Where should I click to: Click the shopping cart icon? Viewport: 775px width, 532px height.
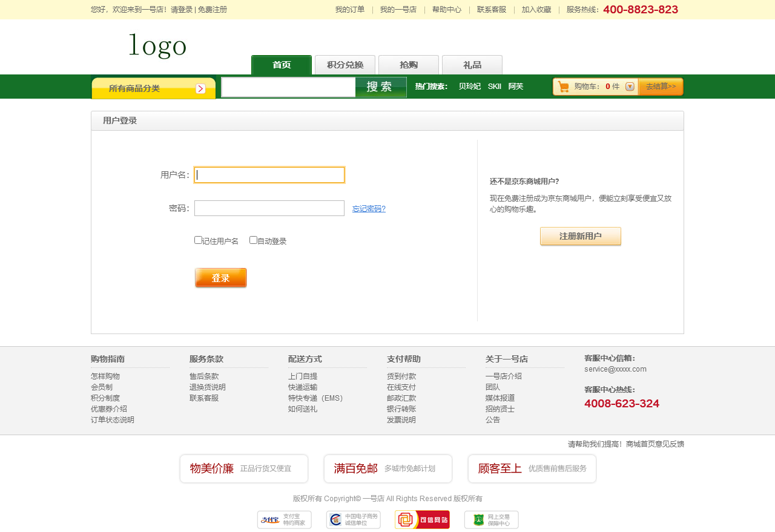(564, 87)
